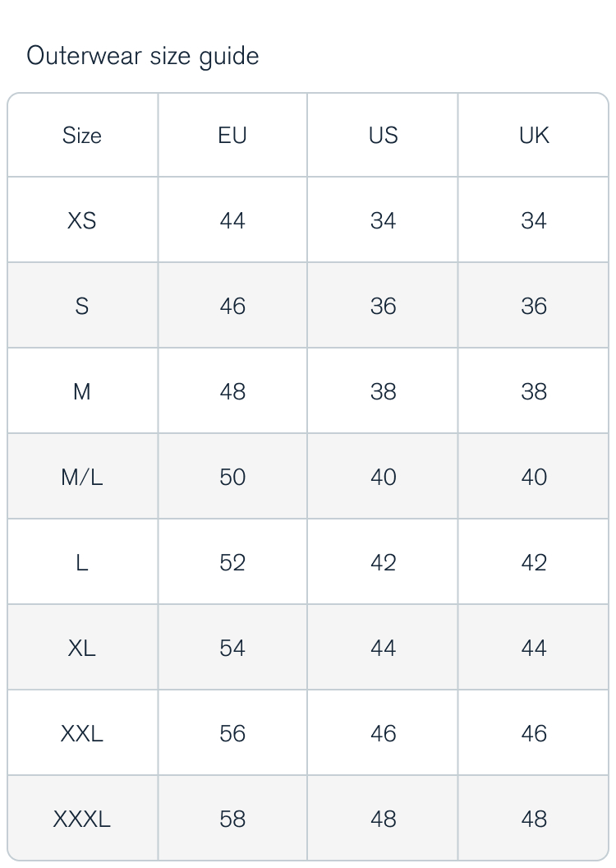Click UK value 42 for L
This screenshot has width=616, height=868.
tap(534, 563)
